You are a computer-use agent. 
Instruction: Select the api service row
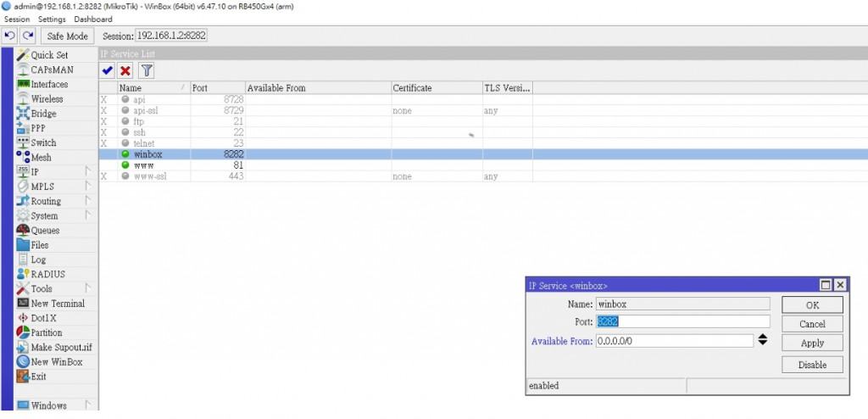[x=482, y=100]
